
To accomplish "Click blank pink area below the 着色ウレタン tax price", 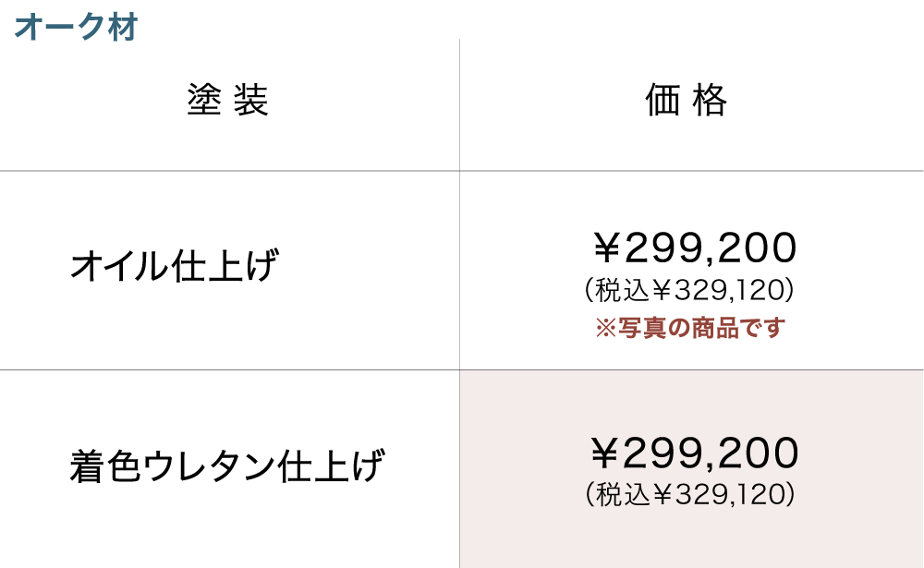I will [690, 540].
